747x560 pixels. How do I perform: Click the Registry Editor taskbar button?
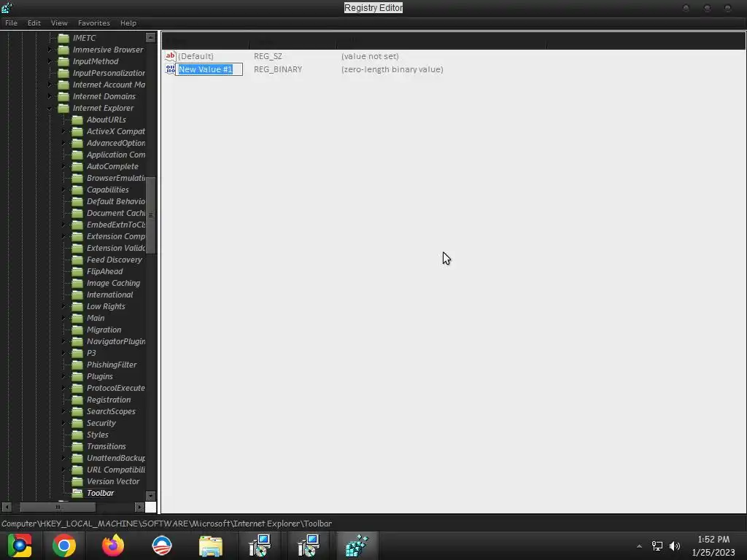tap(357, 545)
